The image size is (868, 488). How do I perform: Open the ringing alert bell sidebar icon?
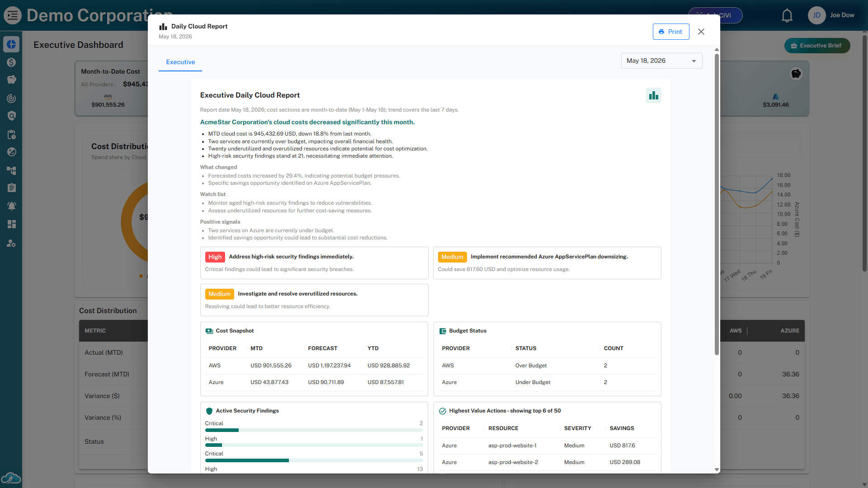(11, 206)
